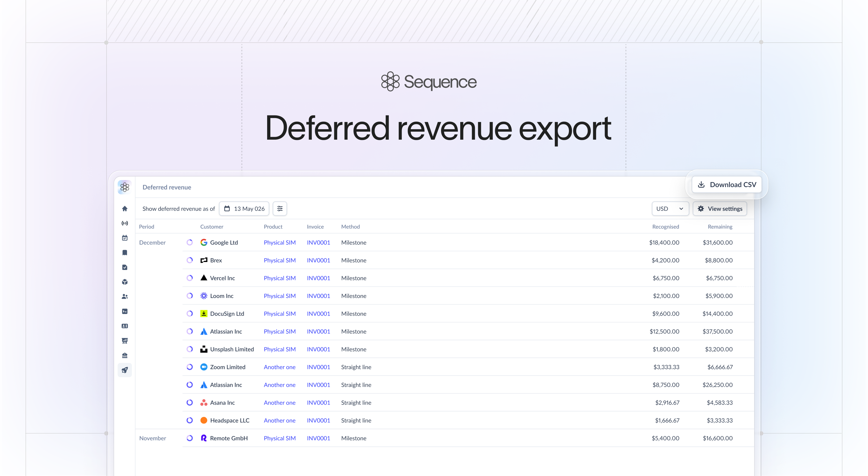Click the Recognised column header
Viewport: 868px width, 476px height.
click(x=666, y=227)
